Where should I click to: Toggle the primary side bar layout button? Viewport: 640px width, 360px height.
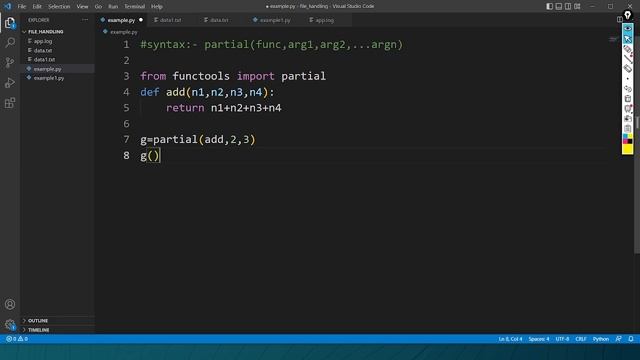[x=550, y=6]
